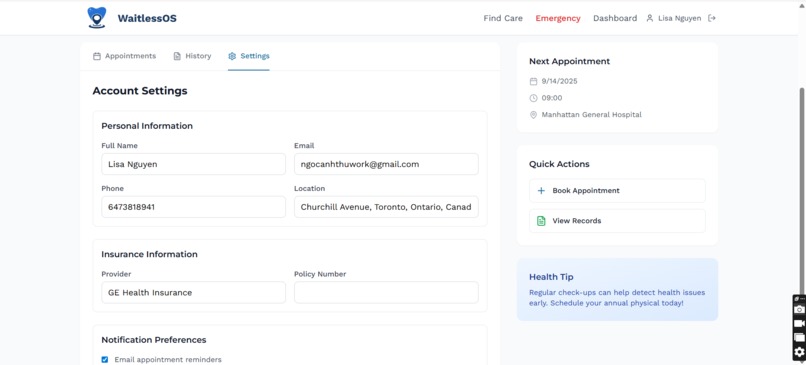Image resolution: width=806 pixels, height=365 pixels.
Task: Click calendar icon next to 9/14/2025
Action: (533, 81)
